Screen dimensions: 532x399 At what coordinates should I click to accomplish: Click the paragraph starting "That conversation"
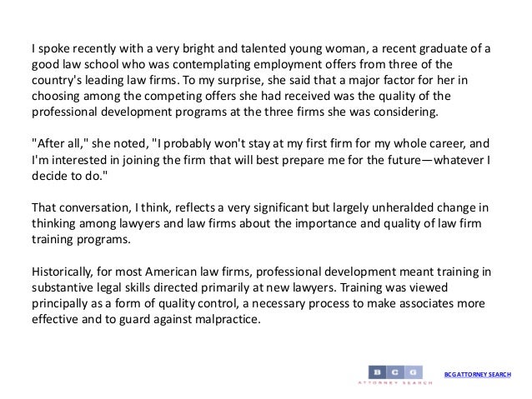click(x=260, y=223)
